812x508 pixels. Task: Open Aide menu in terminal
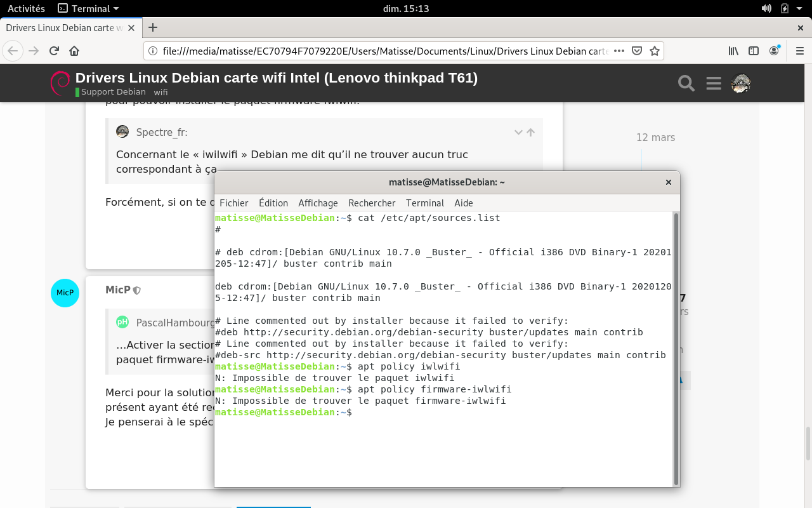pyautogui.click(x=464, y=203)
